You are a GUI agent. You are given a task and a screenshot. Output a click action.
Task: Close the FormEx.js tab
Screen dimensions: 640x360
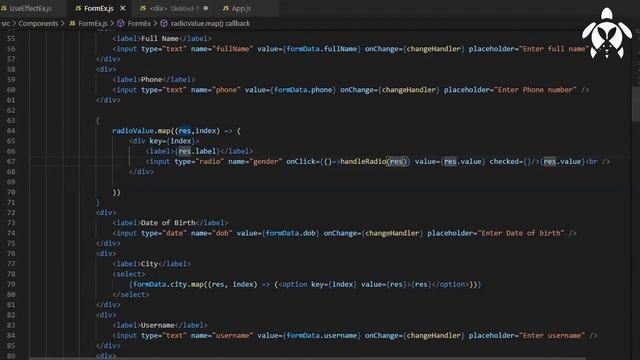point(123,8)
